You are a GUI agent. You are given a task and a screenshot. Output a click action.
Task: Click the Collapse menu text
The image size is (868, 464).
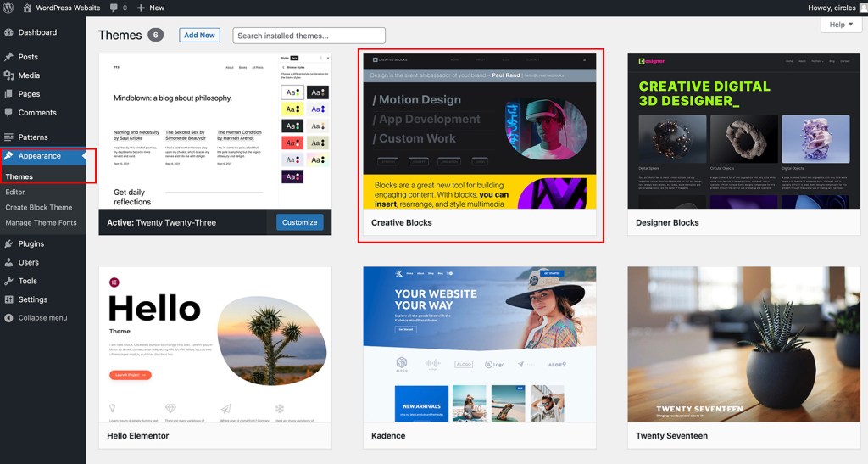[42, 318]
